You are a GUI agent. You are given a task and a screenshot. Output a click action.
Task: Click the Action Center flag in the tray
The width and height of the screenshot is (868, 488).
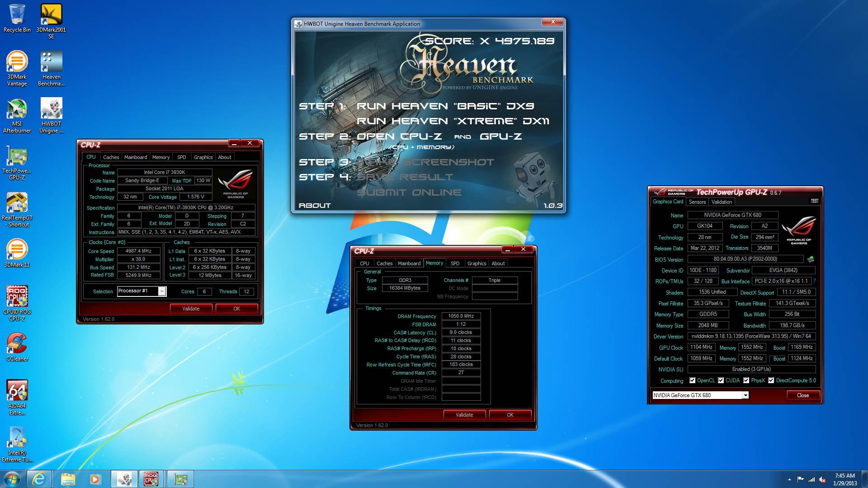(800, 480)
